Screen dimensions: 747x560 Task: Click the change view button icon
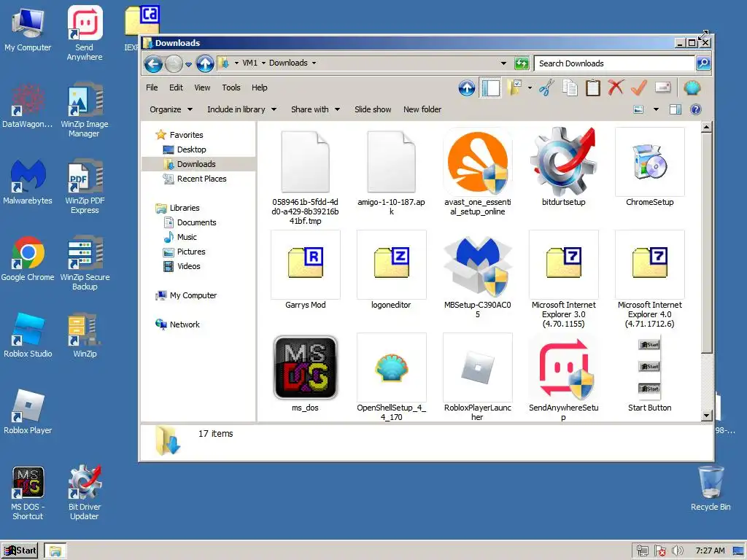pos(638,109)
